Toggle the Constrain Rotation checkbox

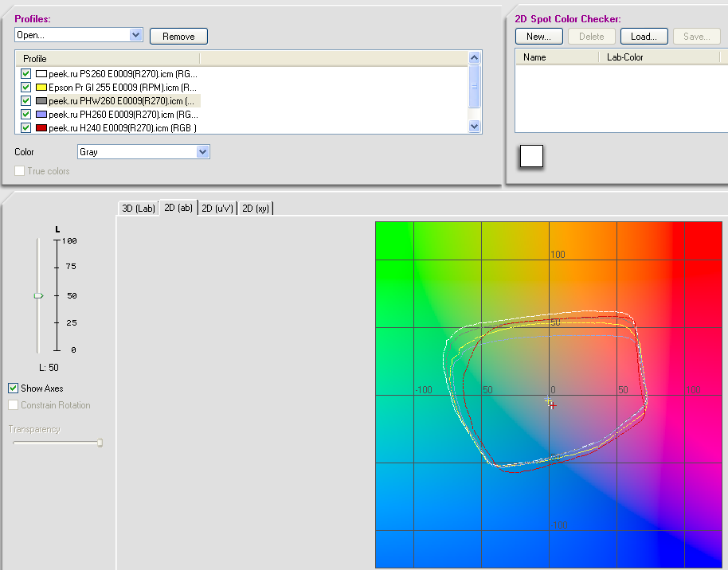pos(13,404)
